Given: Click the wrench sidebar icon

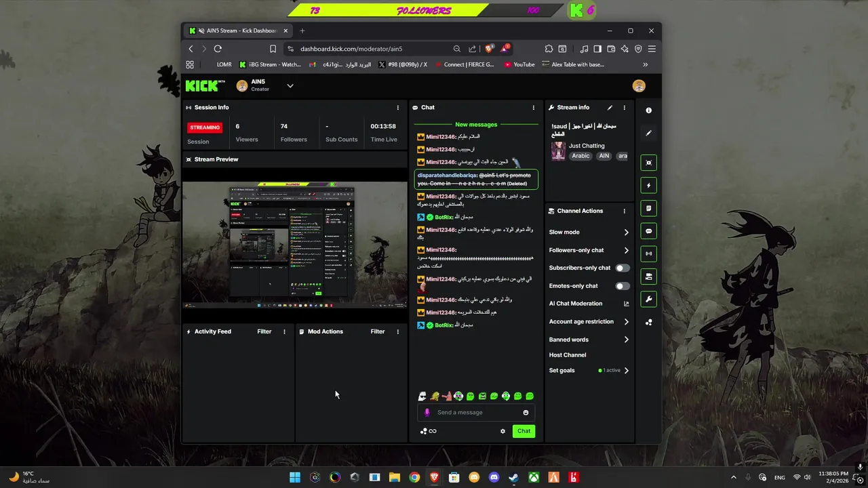Looking at the screenshot, I should coord(648,299).
